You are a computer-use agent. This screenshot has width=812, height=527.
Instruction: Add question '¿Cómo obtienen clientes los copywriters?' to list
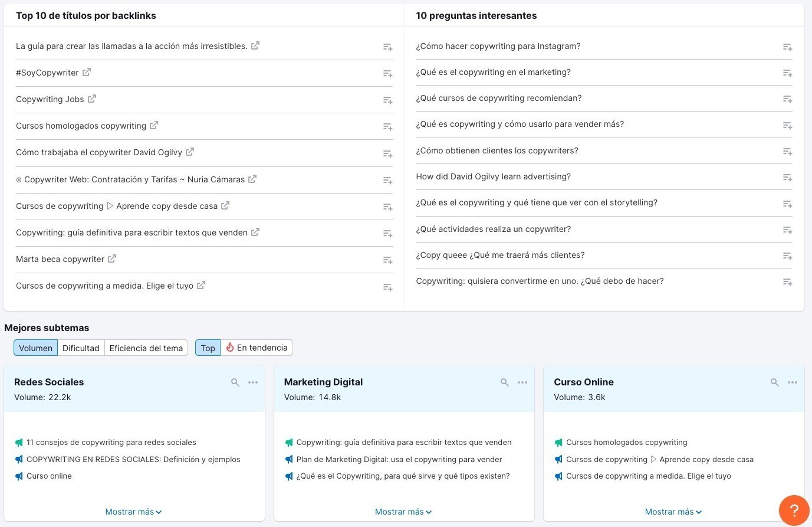click(787, 152)
